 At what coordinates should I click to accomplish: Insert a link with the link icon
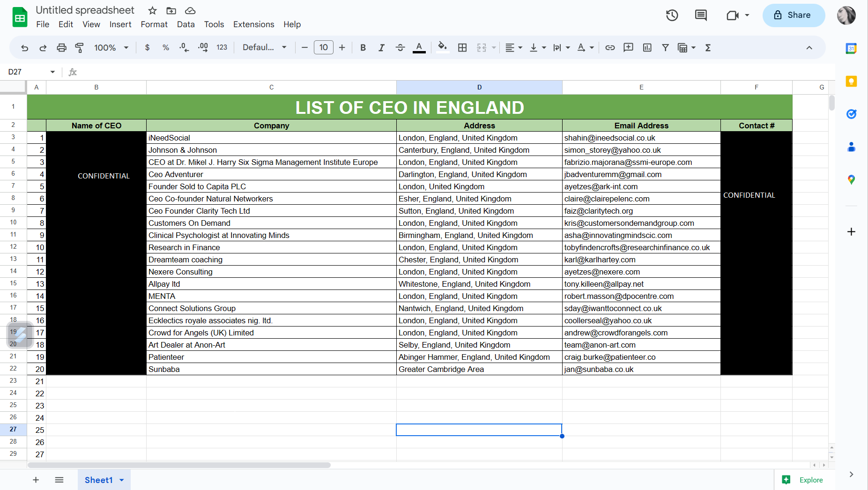610,48
